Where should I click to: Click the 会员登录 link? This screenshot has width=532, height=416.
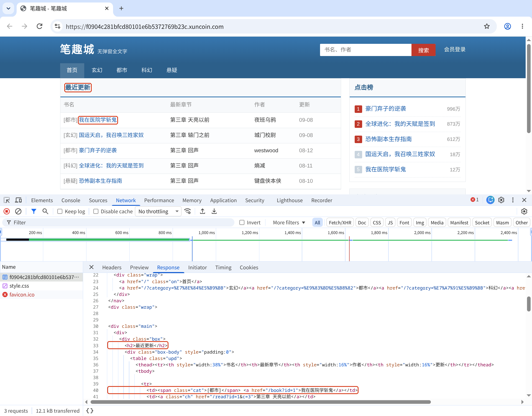pyautogui.click(x=455, y=49)
